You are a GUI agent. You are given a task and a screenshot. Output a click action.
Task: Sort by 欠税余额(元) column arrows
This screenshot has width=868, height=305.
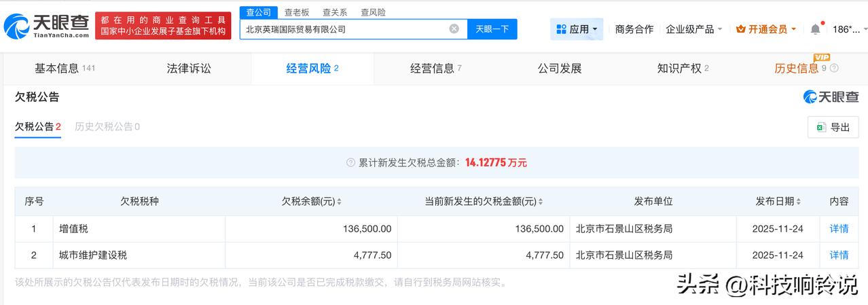coord(339,202)
